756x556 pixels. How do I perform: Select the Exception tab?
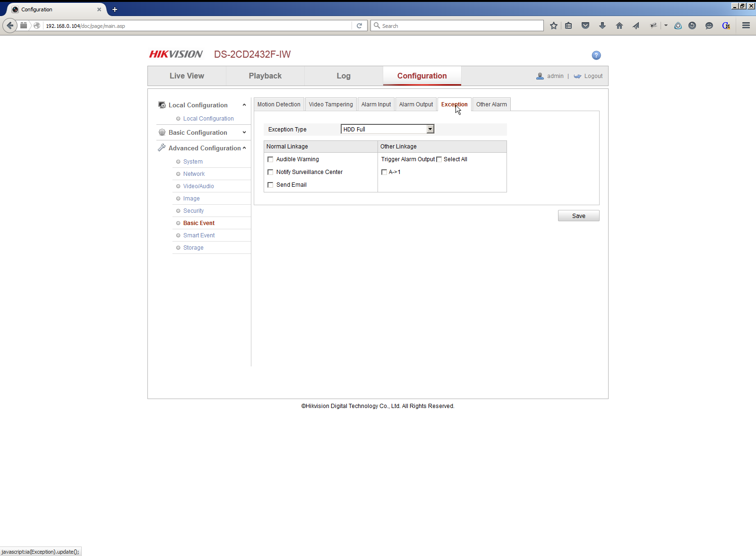(455, 104)
